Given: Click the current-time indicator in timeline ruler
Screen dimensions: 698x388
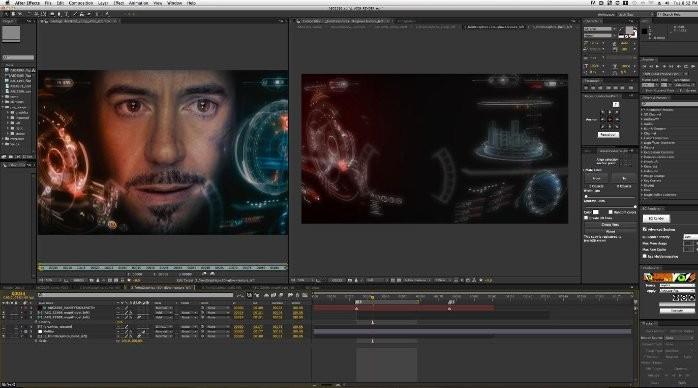Looking at the screenshot, I should pyautogui.click(x=372, y=297).
